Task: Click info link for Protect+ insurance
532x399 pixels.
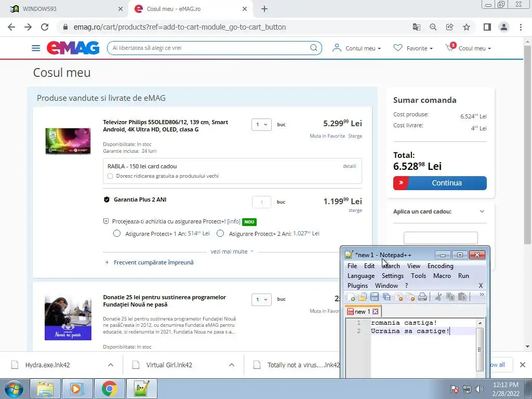Action: tap(233, 221)
